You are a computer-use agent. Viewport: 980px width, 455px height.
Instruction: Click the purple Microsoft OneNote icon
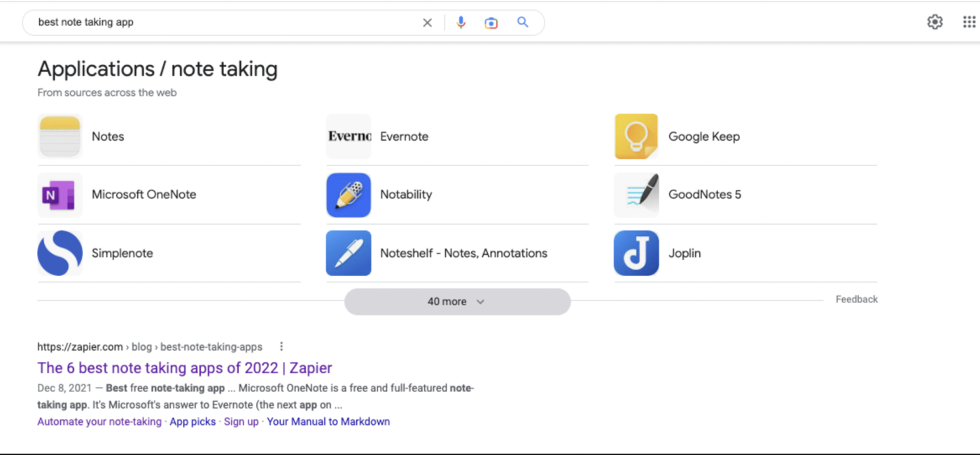tap(59, 195)
